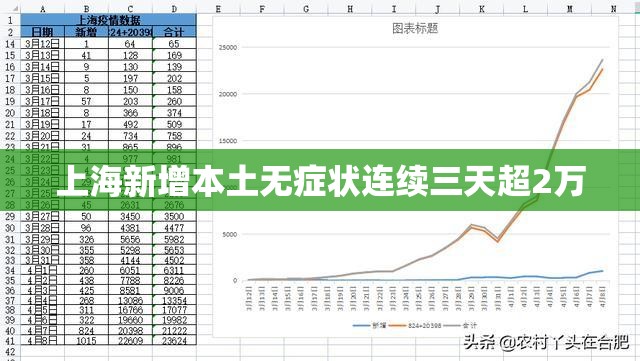Click the 15000 y-axis label
Image resolution: width=640 pixels, height=361 pixels.
click(228, 141)
